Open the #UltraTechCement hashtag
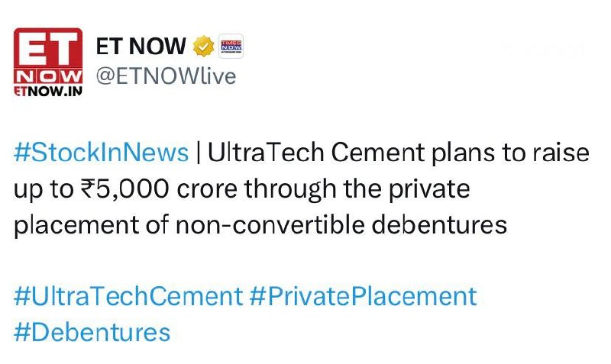The width and height of the screenshot is (611, 364). 128,296
